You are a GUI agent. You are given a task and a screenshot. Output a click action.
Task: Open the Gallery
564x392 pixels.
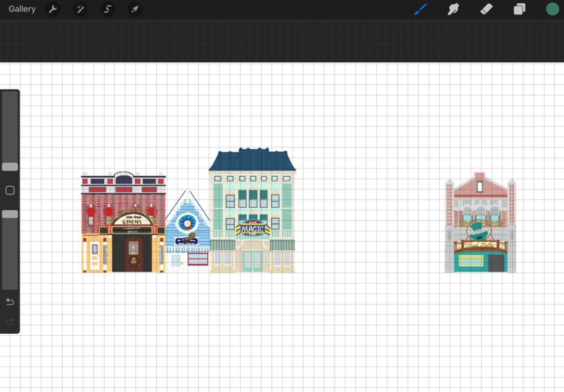tap(22, 9)
